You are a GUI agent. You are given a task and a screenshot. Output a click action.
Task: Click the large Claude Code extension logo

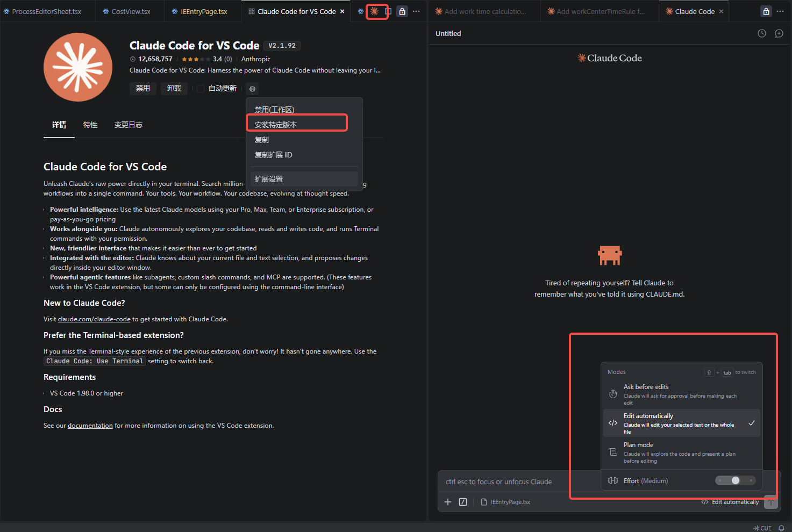pos(78,67)
